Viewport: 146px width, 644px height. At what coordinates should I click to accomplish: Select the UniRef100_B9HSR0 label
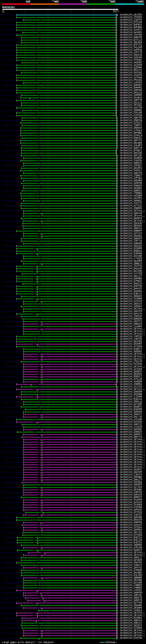click(x=131, y=85)
